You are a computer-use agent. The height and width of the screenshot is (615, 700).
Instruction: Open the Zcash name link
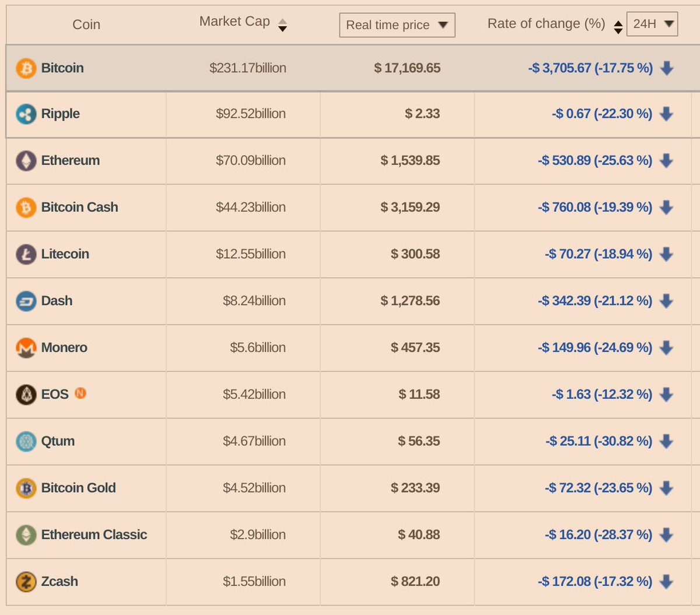pyautogui.click(x=60, y=582)
